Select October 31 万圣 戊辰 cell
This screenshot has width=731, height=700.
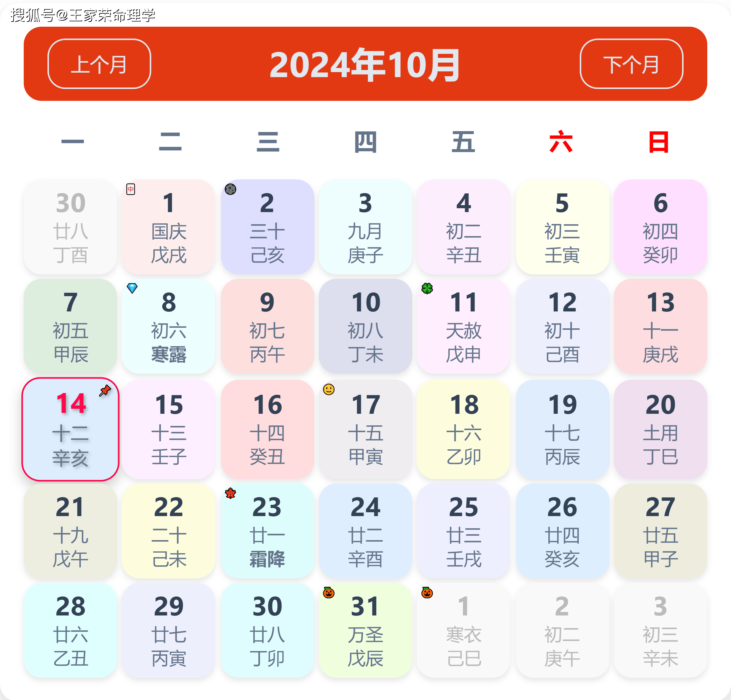click(x=365, y=630)
